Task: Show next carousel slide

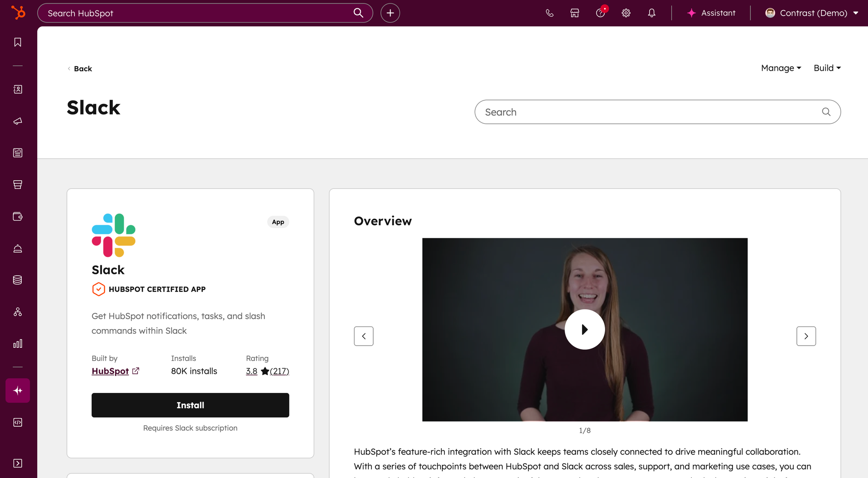Action: point(806,336)
